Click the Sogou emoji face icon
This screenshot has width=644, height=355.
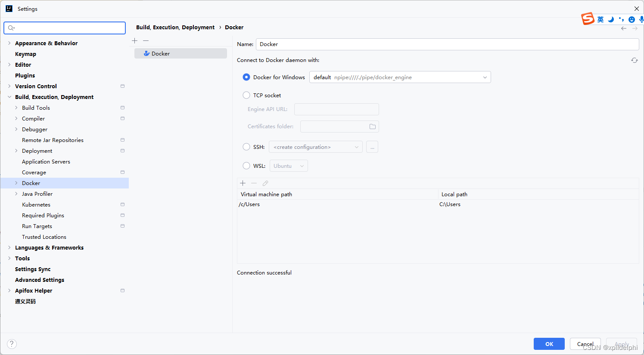632,19
